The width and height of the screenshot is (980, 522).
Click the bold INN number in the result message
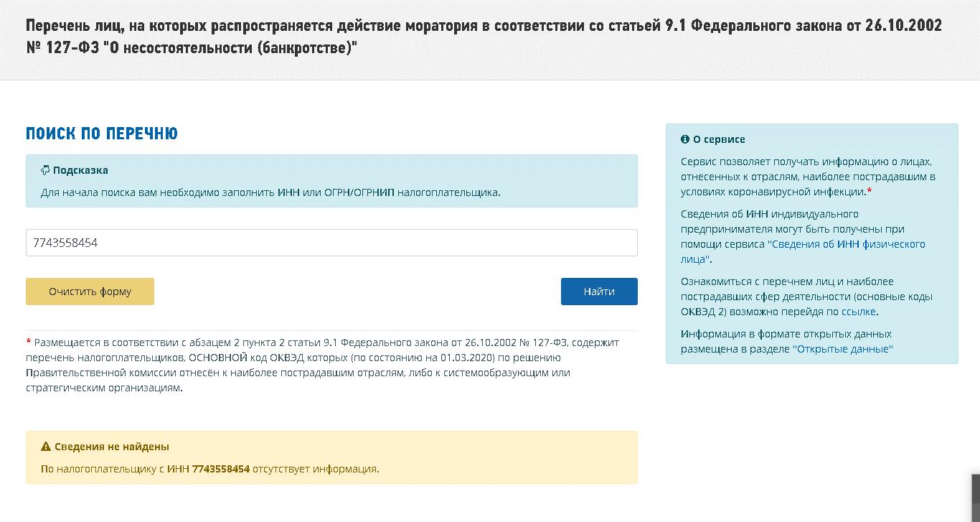(x=221, y=469)
